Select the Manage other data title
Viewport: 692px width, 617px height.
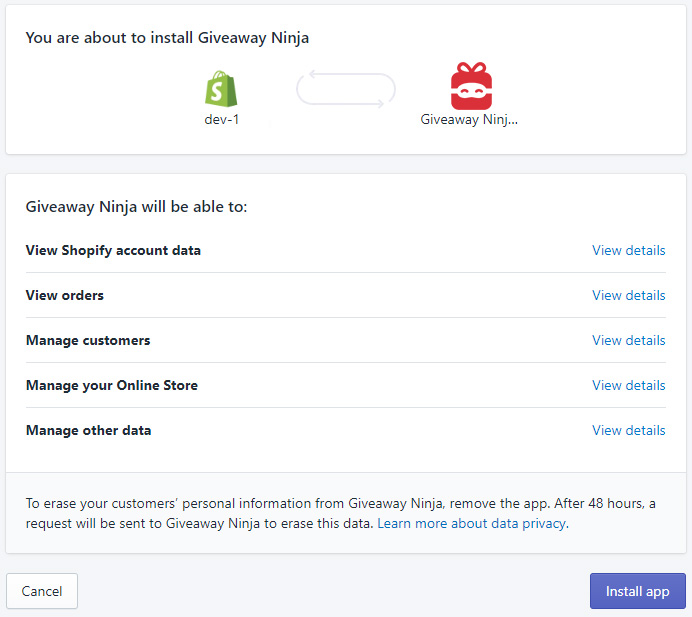click(x=89, y=430)
